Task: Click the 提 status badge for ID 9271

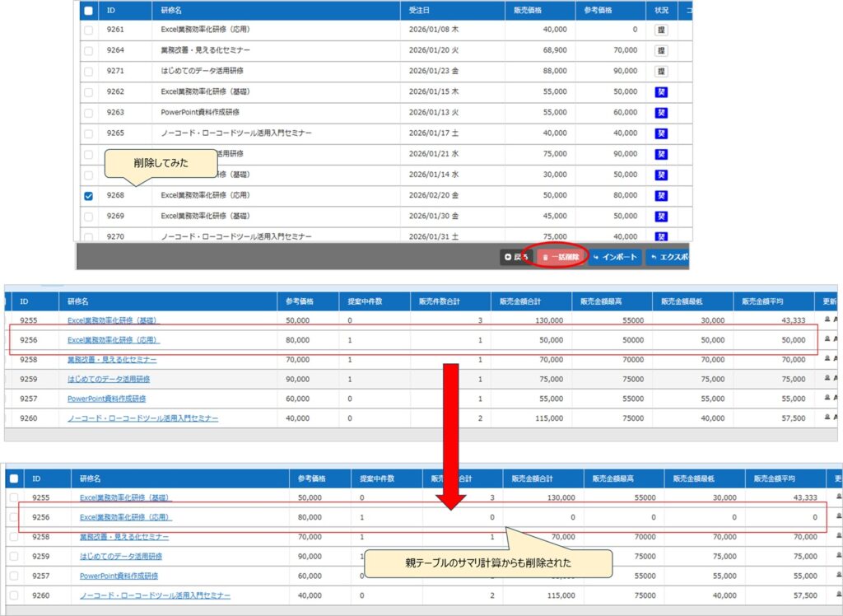Action: coord(660,71)
